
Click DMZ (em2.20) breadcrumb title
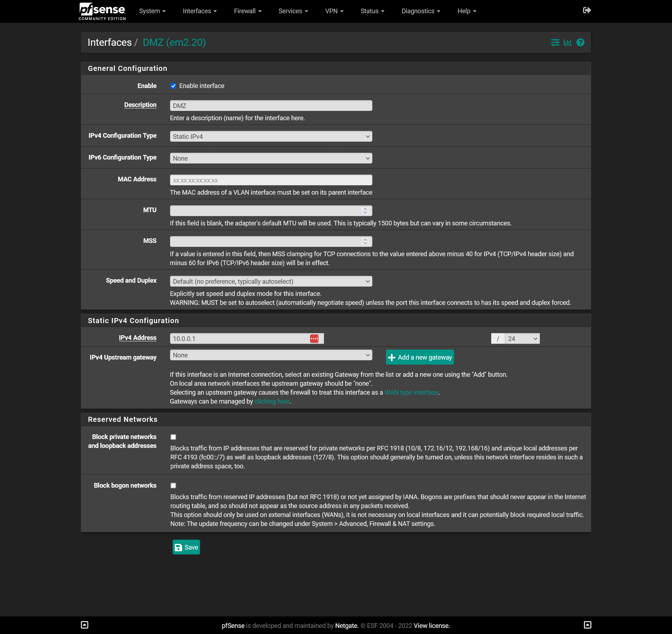pos(174,43)
